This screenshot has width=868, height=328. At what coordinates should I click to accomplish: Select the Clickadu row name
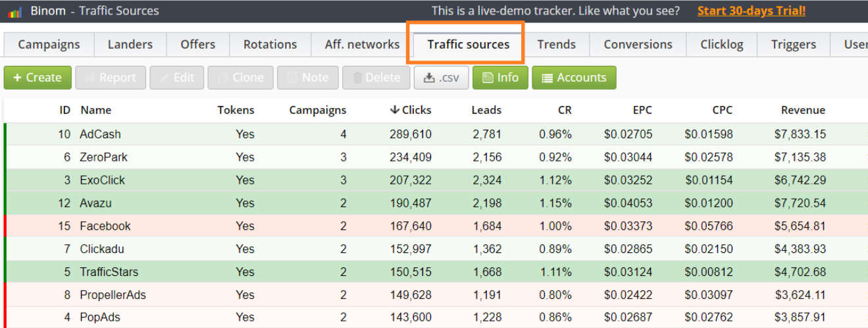(101, 249)
